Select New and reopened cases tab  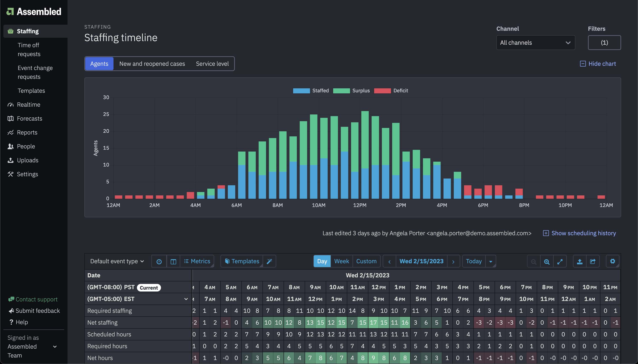point(152,64)
